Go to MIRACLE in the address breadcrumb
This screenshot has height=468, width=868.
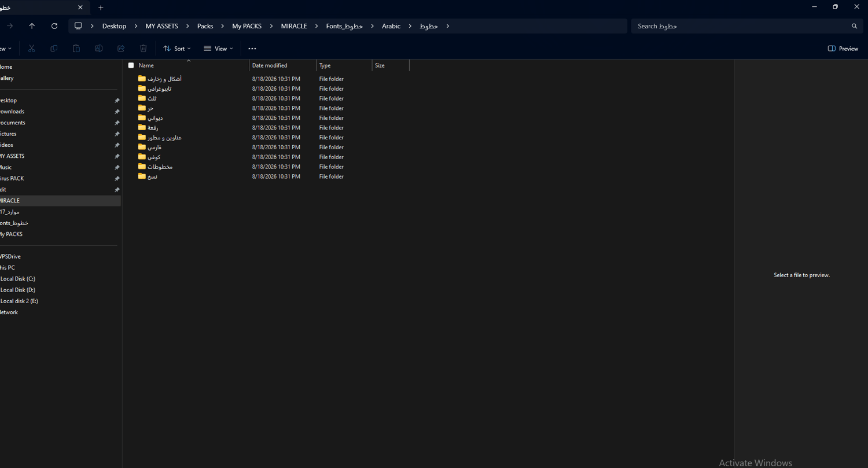(x=294, y=26)
